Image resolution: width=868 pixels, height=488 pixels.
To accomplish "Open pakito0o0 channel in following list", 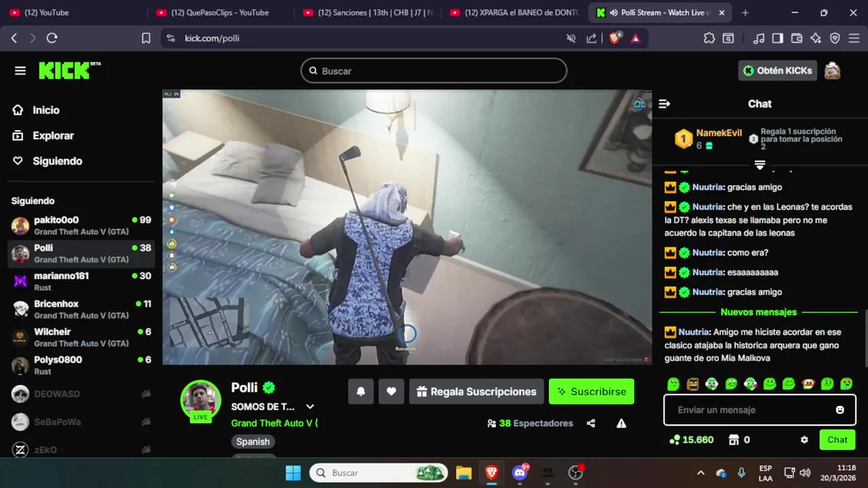I will pyautogui.click(x=81, y=226).
